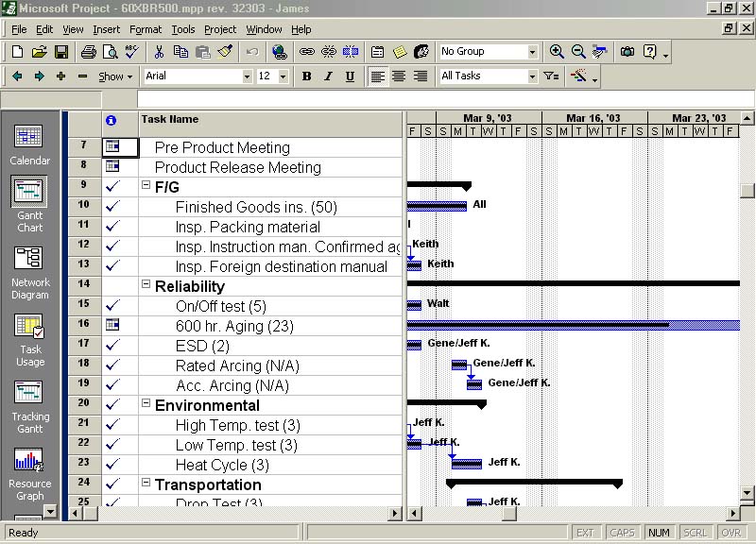Open the Project menu

click(x=220, y=29)
